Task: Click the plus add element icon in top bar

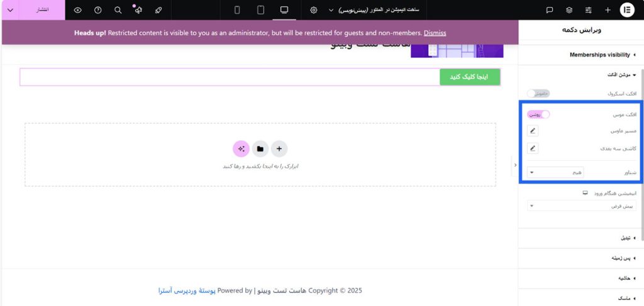Action: [608, 10]
